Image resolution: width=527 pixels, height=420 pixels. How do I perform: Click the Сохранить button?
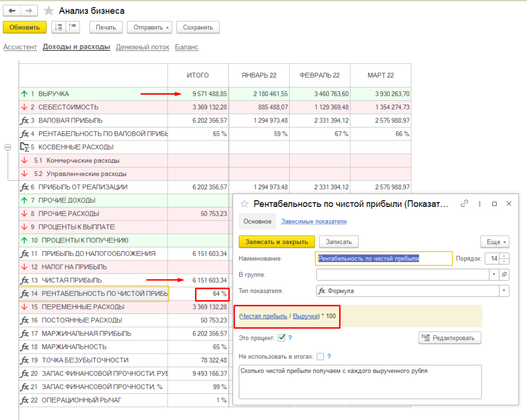(198, 27)
